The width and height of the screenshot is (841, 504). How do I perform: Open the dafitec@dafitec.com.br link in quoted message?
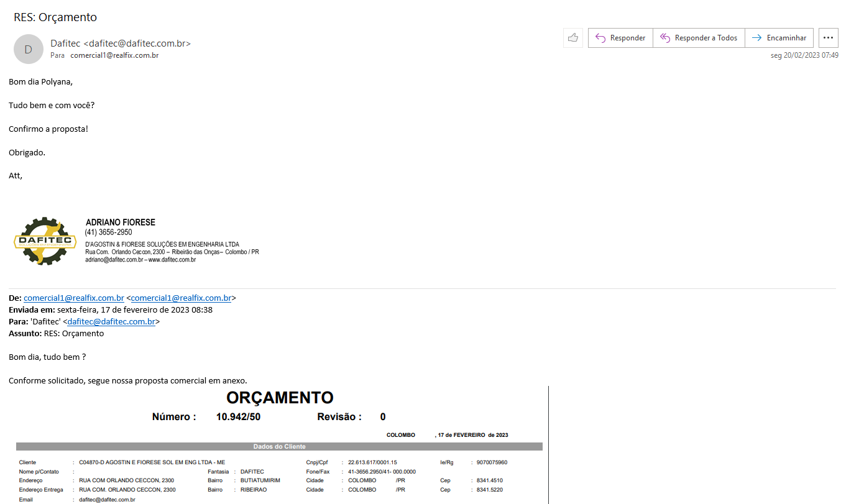tap(111, 322)
